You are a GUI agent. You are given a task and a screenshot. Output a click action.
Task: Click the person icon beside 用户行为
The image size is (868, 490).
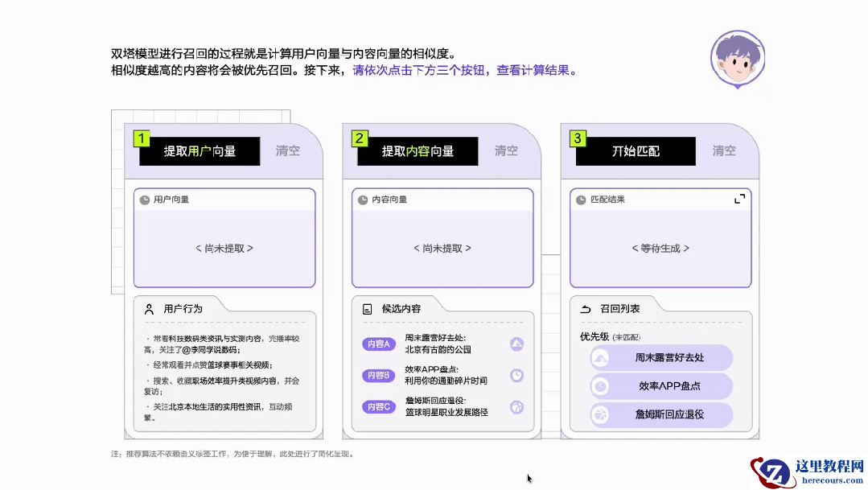click(149, 309)
